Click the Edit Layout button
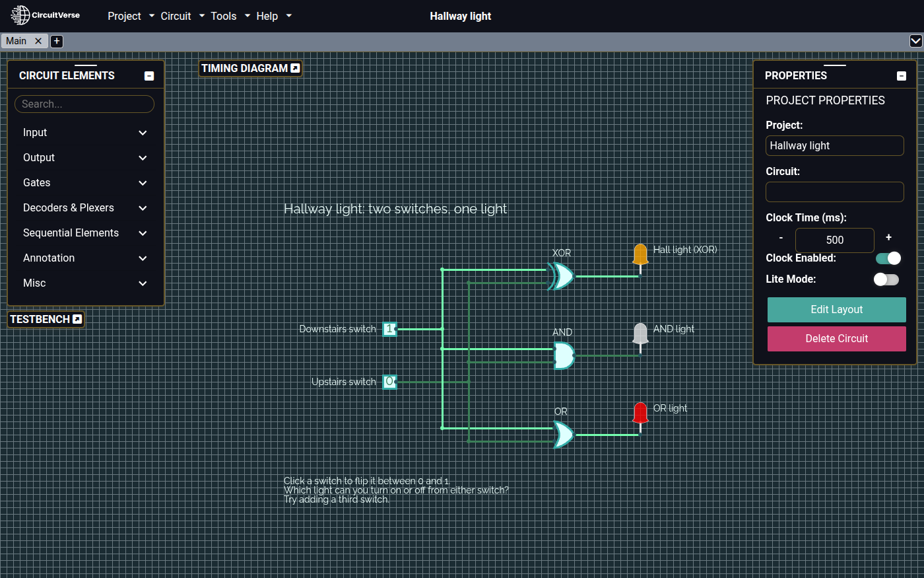Viewport: 924px width, 578px height. (x=837, y=310)
